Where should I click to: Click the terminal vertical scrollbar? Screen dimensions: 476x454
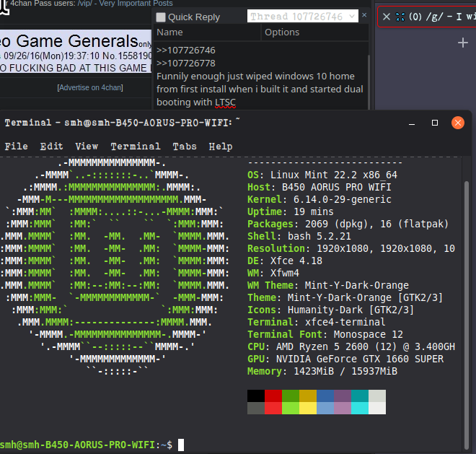pos(467,315)
